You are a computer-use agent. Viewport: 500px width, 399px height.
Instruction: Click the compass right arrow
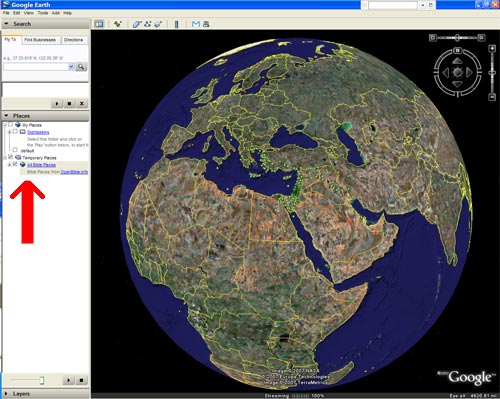pyautogui.click(x=469, y=72)
